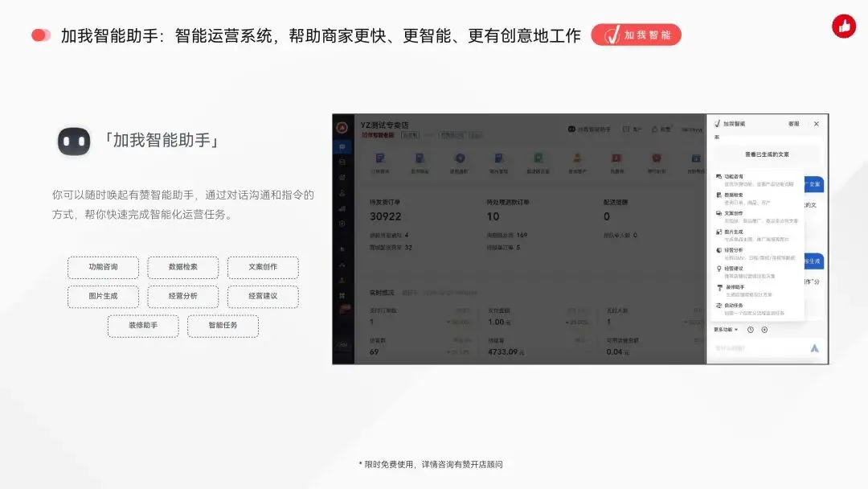Click the circled plus icon beside the clock
868x489 pixels.
coord(764,330)
